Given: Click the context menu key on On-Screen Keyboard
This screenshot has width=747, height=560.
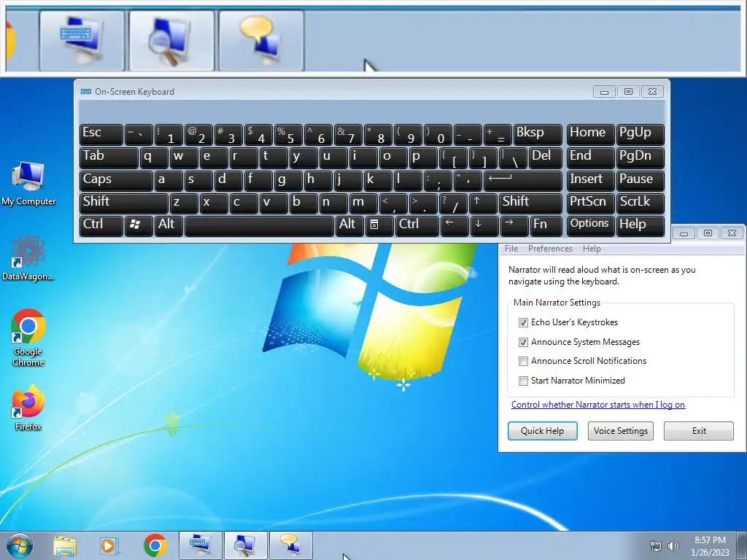Looking at the screenshot, I should 379,226.
